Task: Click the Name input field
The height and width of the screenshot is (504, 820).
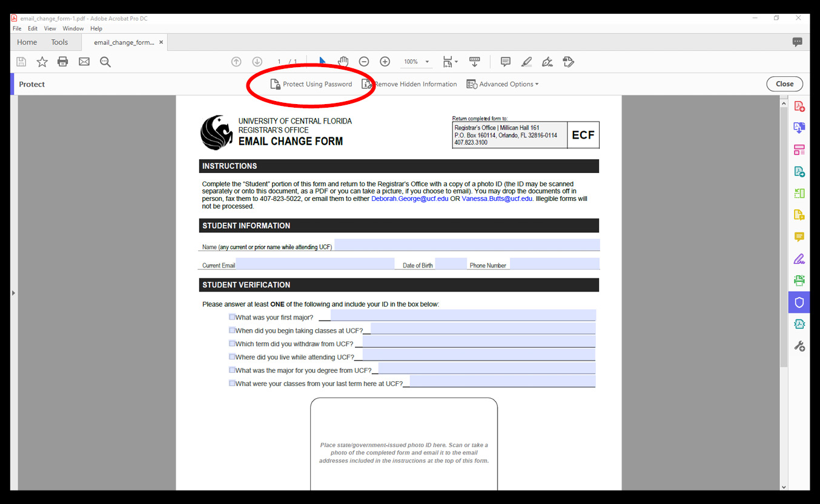Action: coord(467,244)
